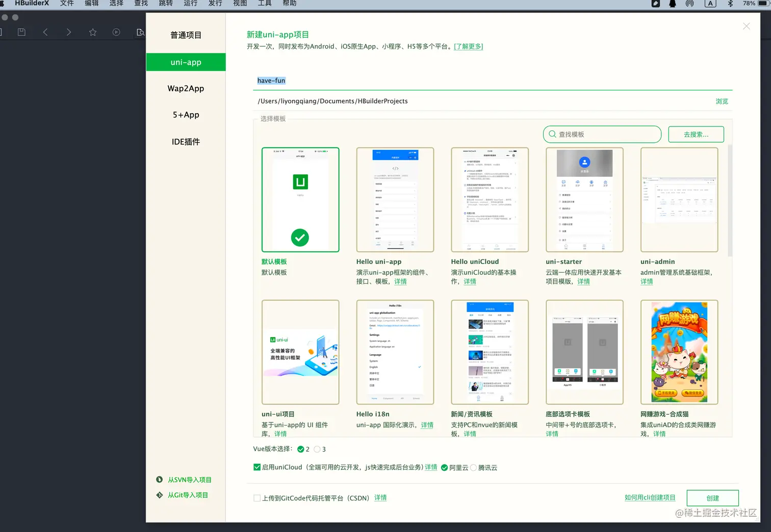Close the new project dialog
Image resolution: width=771 pixels, height=532 pixels.
pyautogui.click(x=747, y=26)
